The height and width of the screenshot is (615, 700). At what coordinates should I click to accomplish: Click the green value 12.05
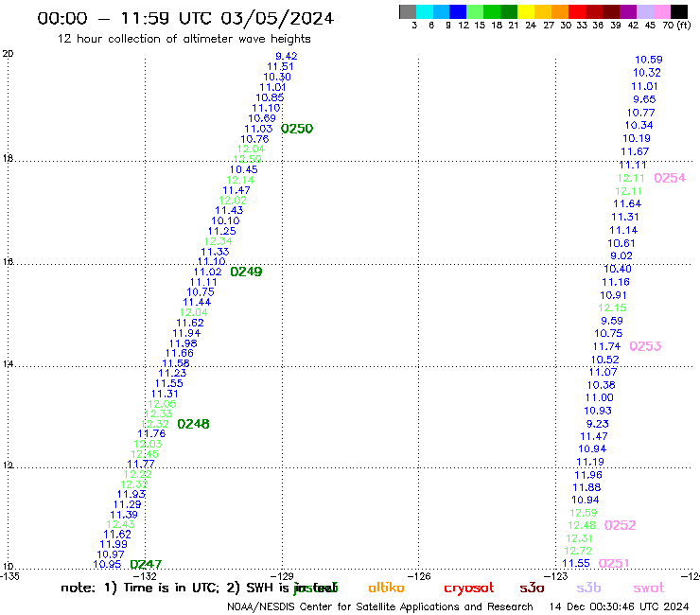(162, 404)
